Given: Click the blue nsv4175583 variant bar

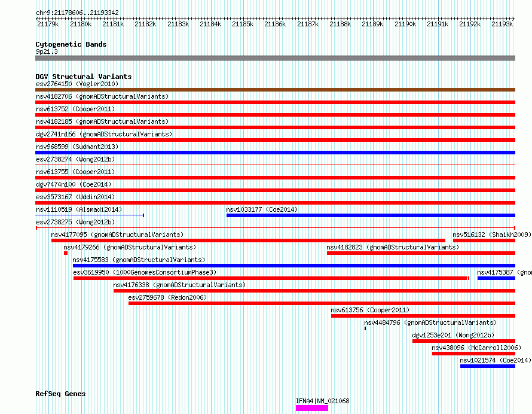Looking at the screenshot, I should pyautogui.click(x=294, y=266).
